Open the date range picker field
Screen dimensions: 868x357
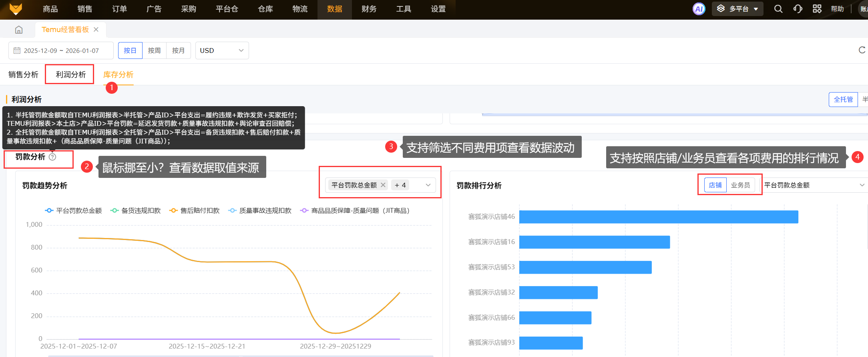61,50
